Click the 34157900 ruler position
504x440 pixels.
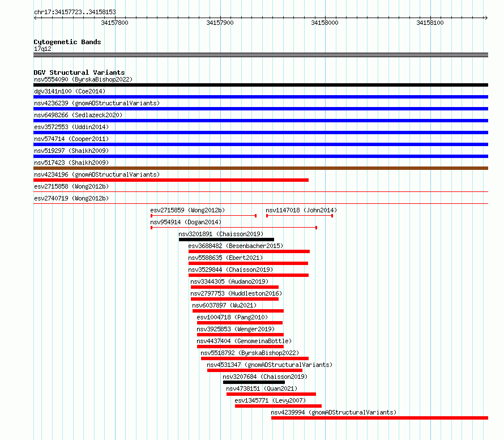click(x=220, y=23)
